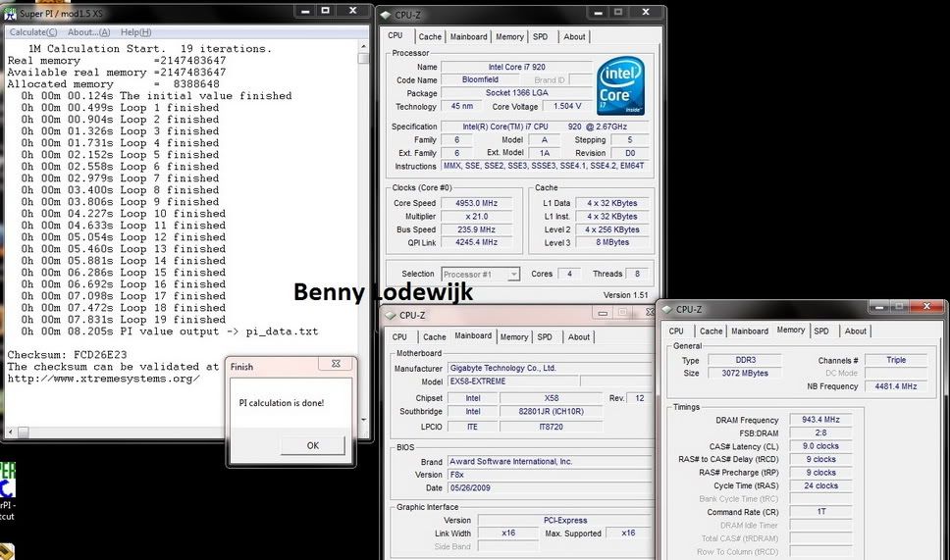Click the Memory CPU-Z window title icon
The height and width of the screenshot is (560, 950).
667,309
